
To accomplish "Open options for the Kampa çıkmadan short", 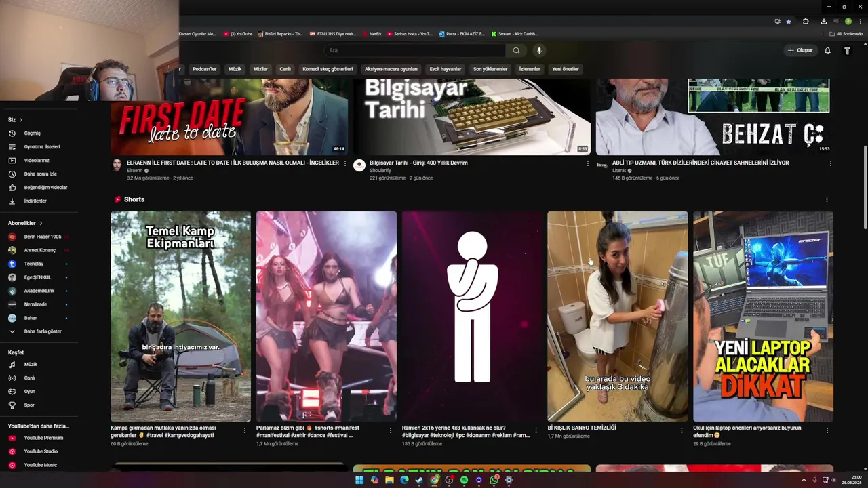I will 245,430.
